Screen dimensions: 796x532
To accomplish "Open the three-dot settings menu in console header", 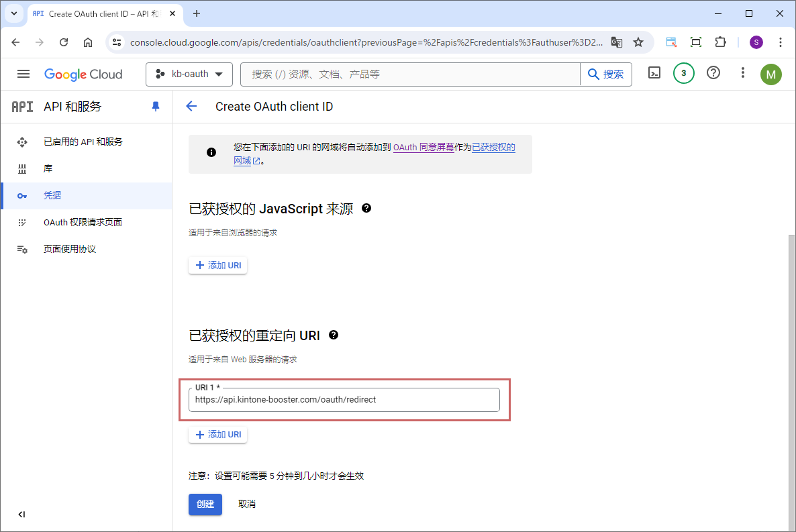I will coord(742,74).
